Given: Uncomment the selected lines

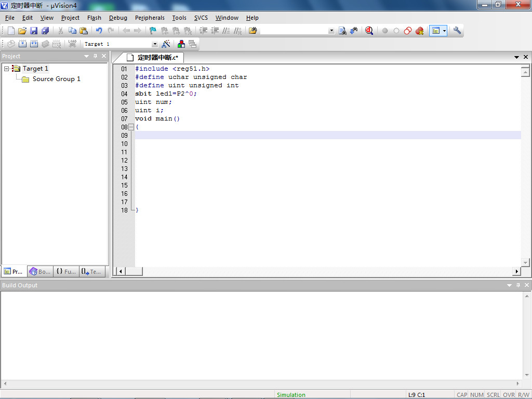Looking at the screenshot, I should coord(237,31).
